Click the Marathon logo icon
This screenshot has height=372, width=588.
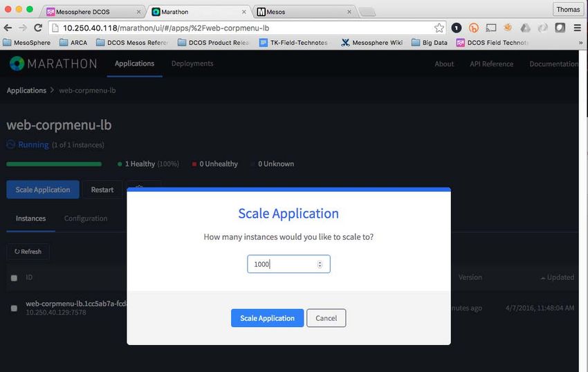pyautogui.click(x=17, y=64)
